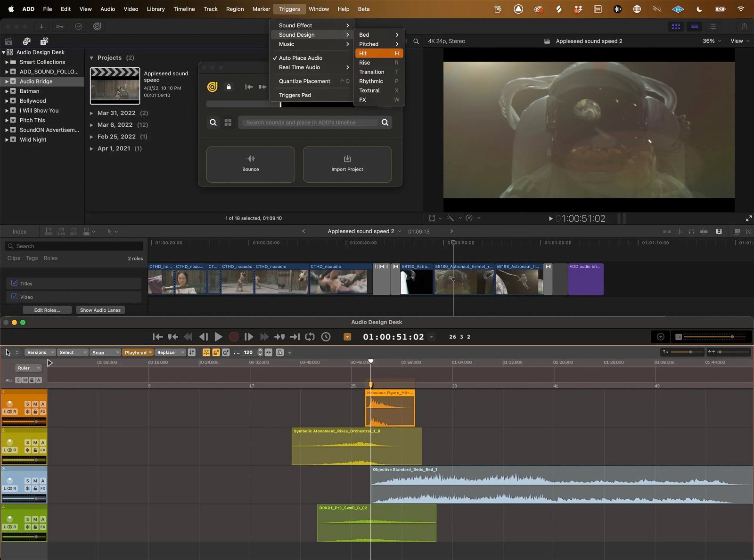Viewport: 754px width, 560px height.
Task: Toggle the Titles role checkbox
Action: [14, 283]
